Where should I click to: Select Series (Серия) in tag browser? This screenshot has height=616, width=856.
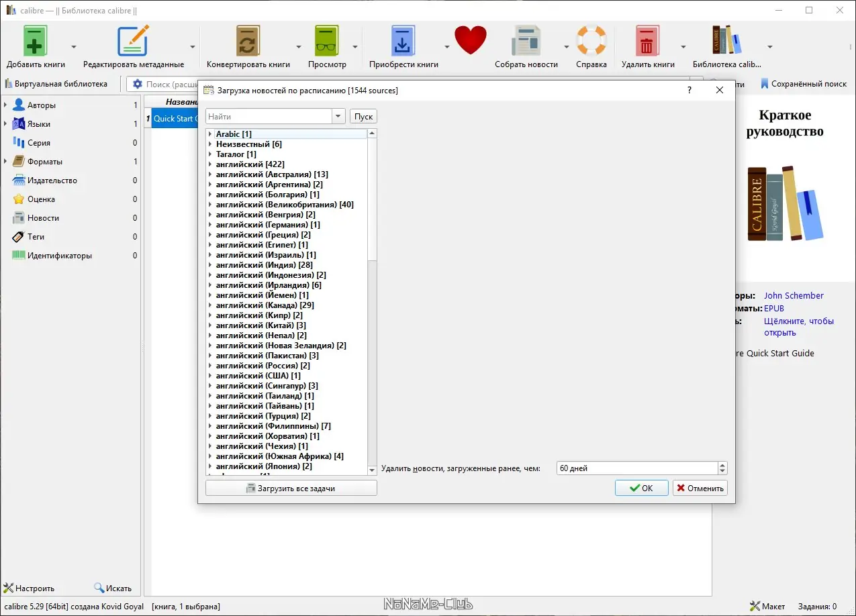39,143
